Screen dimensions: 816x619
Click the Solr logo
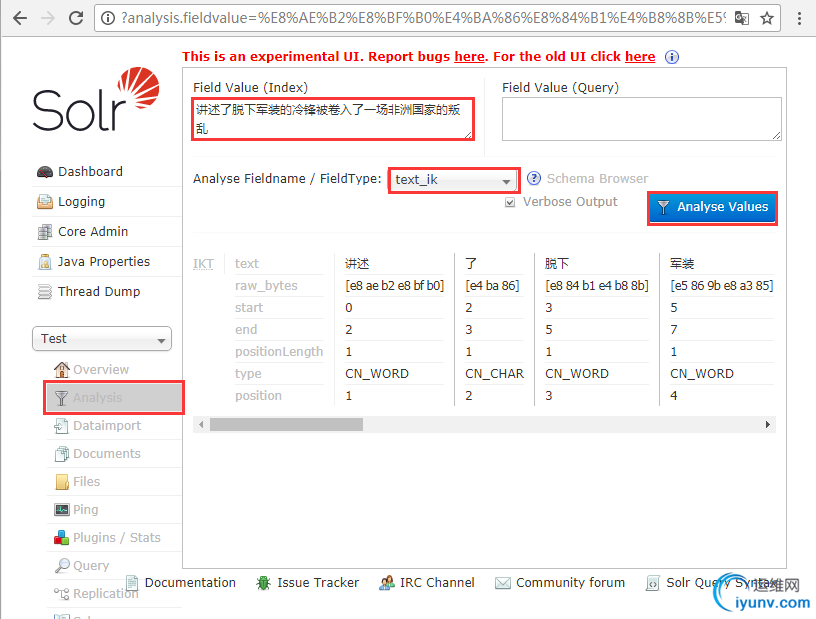tap(96, 99)
